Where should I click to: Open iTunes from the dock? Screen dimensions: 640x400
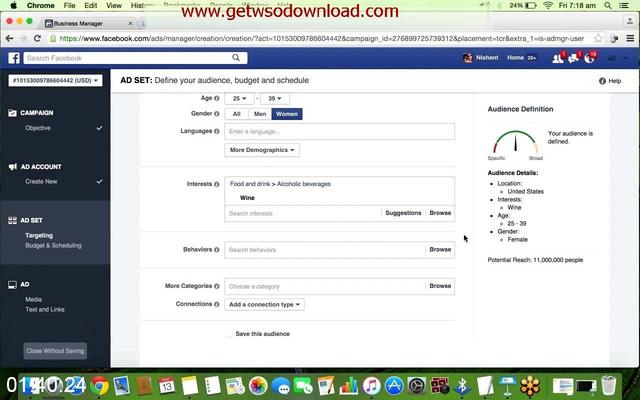pos(371,385)
